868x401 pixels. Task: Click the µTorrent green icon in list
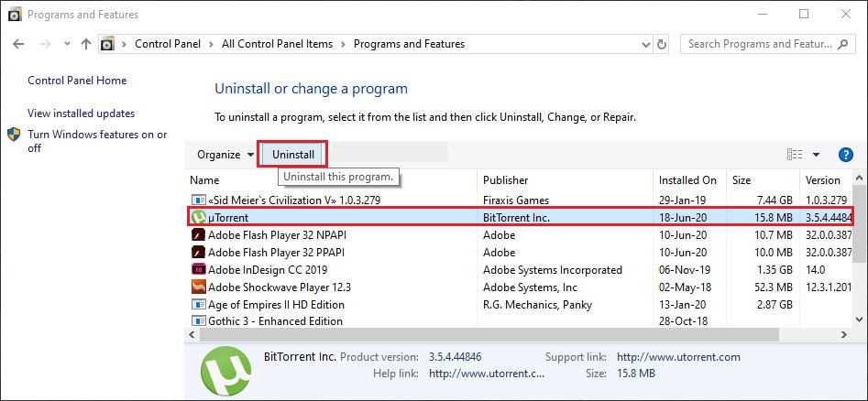point(198,217)
